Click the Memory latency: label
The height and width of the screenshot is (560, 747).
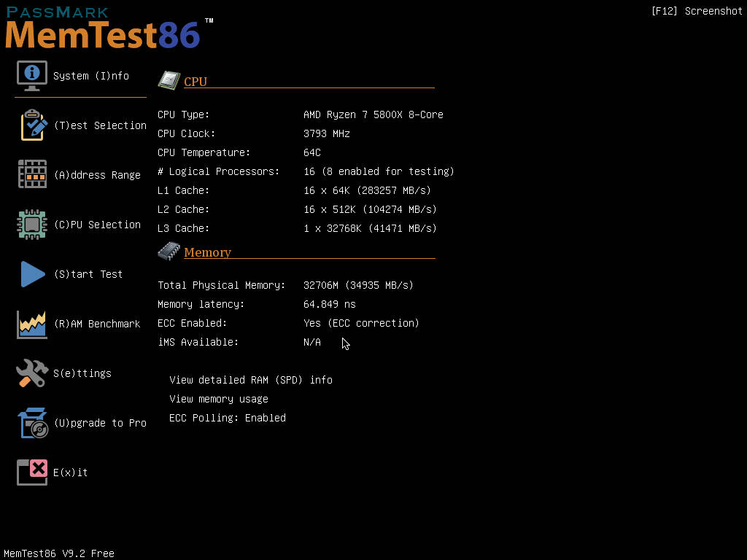click(x=201, y=304)
